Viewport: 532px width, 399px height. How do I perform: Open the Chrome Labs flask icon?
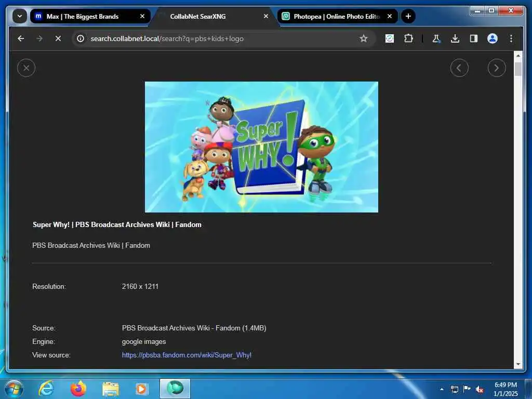(436, 38)
